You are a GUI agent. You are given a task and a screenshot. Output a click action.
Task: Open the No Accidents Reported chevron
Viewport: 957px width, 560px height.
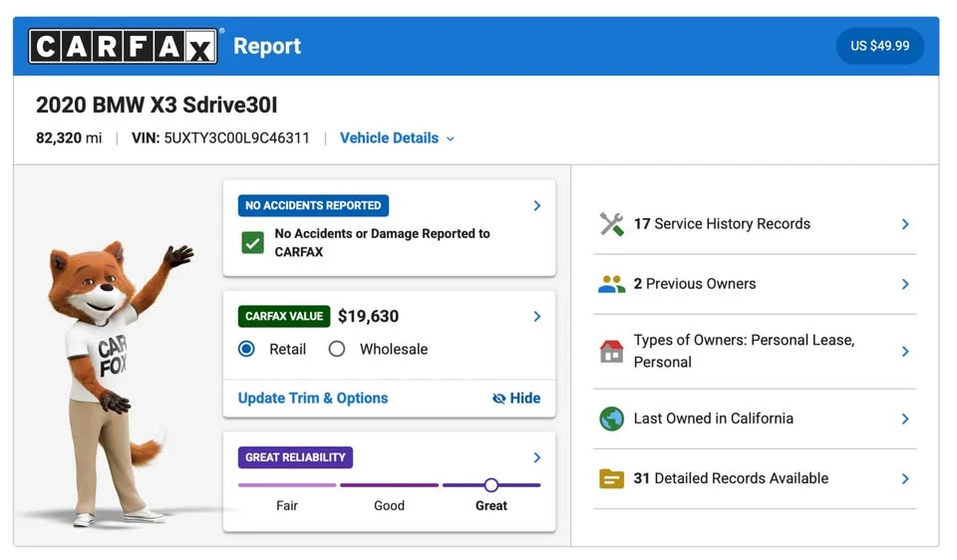(537, 205)
